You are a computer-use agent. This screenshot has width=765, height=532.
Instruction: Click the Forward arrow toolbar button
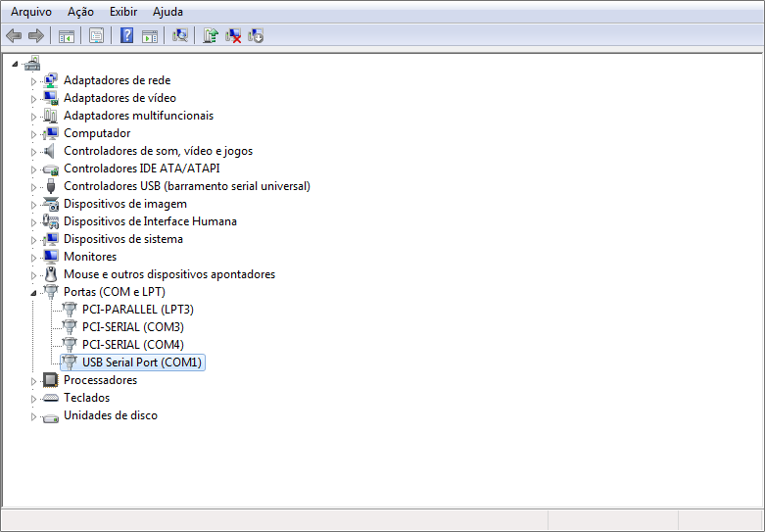36,36
